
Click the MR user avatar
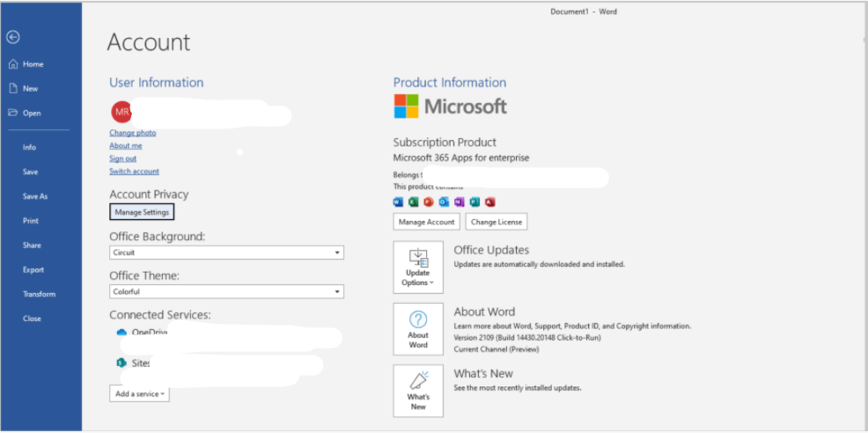[121, 111]
